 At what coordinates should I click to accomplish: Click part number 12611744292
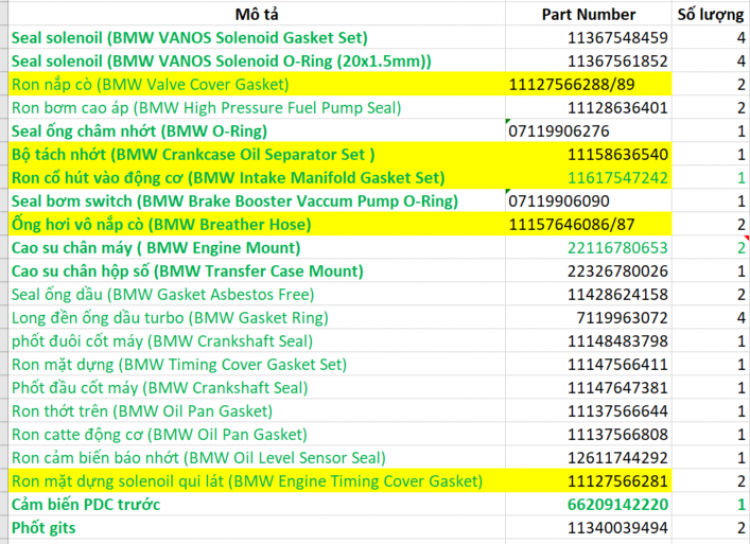588,458
